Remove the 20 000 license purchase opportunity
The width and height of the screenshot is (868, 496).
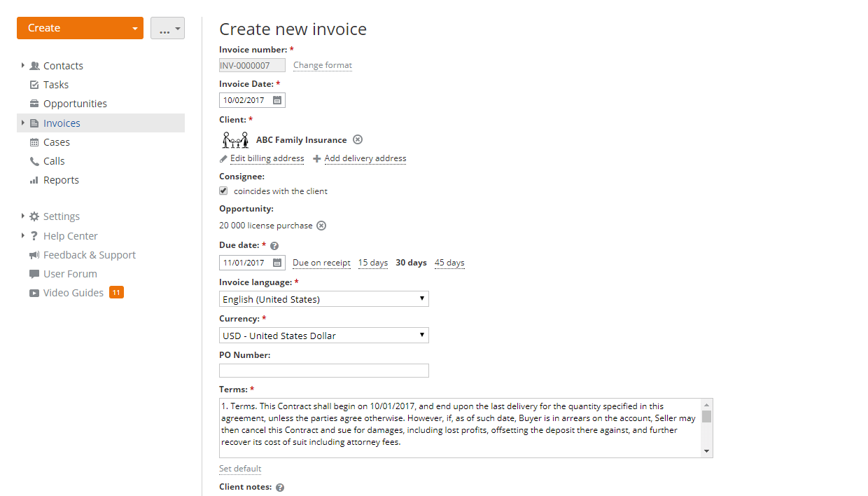coord(321,225)
